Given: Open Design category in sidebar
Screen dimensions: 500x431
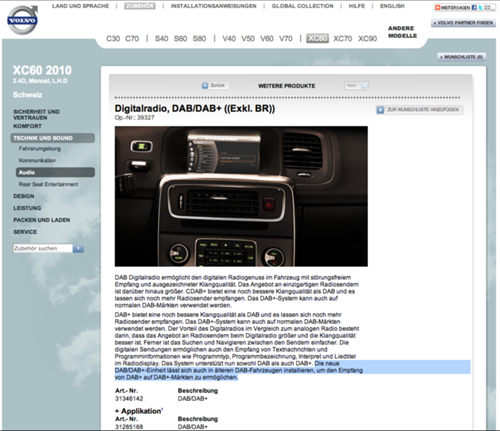Looking at the screenshot, I should pos(24,196).
